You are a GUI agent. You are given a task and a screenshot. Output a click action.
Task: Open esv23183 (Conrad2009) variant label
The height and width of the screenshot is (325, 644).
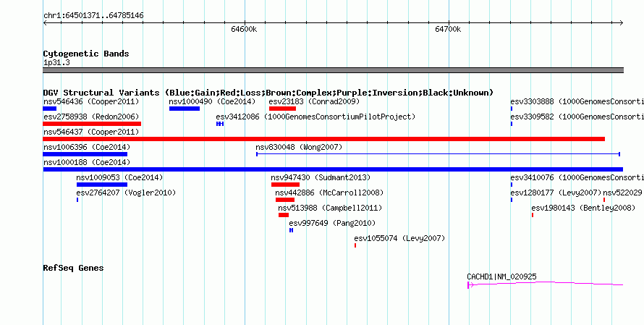(314, 101)
